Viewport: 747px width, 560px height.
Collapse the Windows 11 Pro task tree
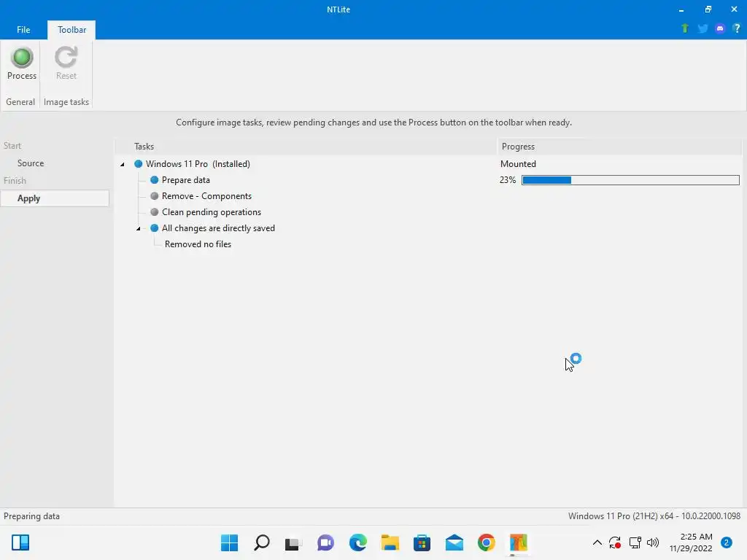click(123, 164)
